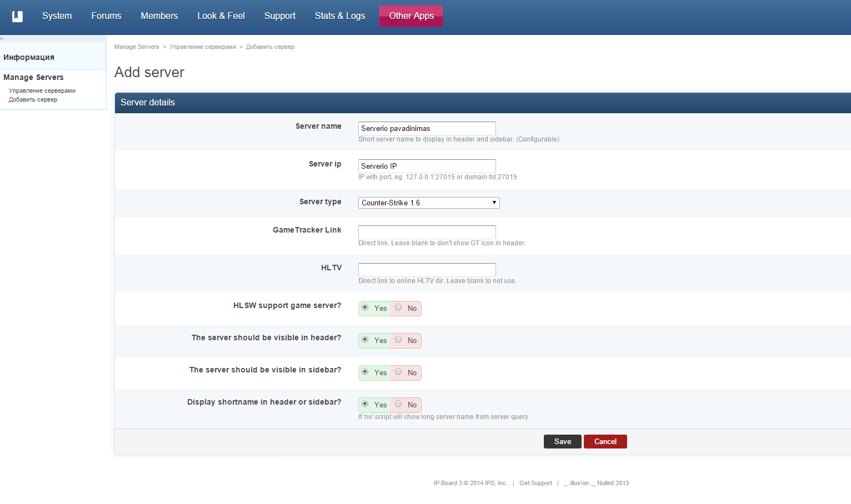The height and width of the screenshot is (504, 851).
Task: Click the Manage Servers breadcrumb link
Action: [137, 47]
